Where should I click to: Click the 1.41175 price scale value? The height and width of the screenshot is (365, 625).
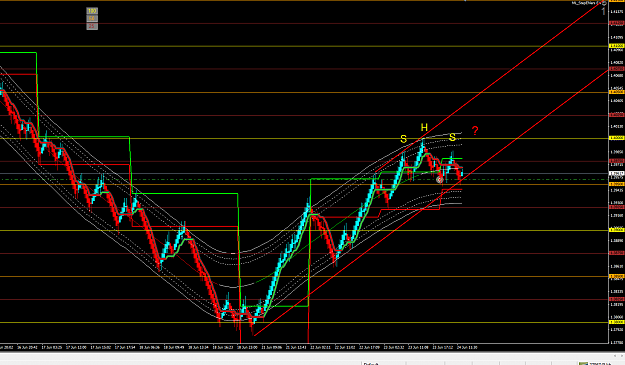click(617, 12)
